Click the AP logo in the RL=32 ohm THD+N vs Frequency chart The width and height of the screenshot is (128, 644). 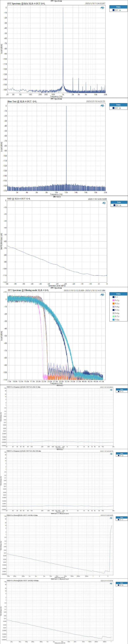pos(111,390)
